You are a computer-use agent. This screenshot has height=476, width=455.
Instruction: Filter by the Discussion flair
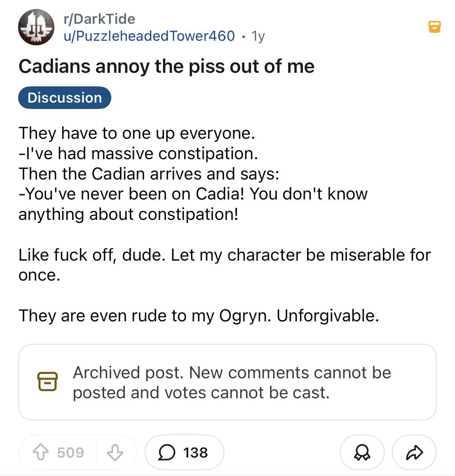(65, 98)
